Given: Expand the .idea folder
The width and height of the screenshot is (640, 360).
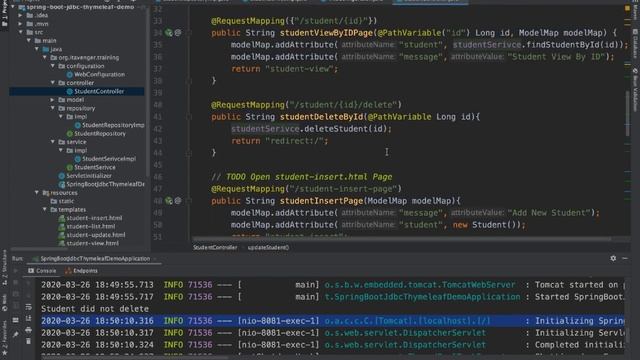Looking at the screenshot, I should (x=21, y=15).
